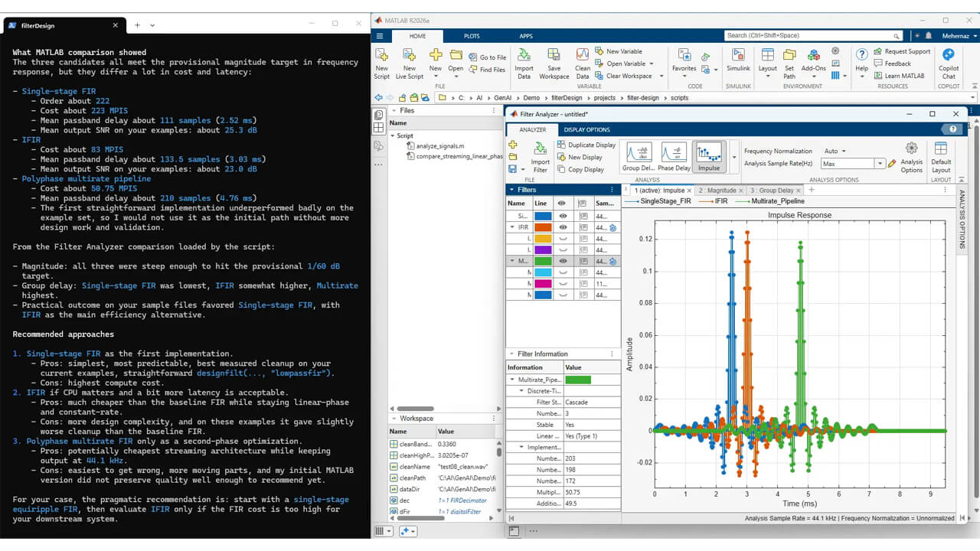The image size is (980, 551).
Task: Click New Live Script icon
Action: click(x=410, y=55)
